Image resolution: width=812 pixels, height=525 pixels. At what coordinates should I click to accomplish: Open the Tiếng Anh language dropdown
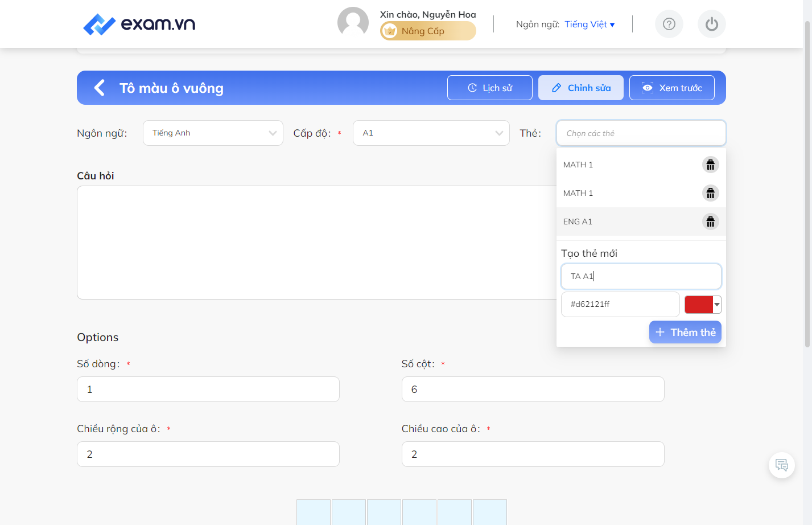pos(213,133)
